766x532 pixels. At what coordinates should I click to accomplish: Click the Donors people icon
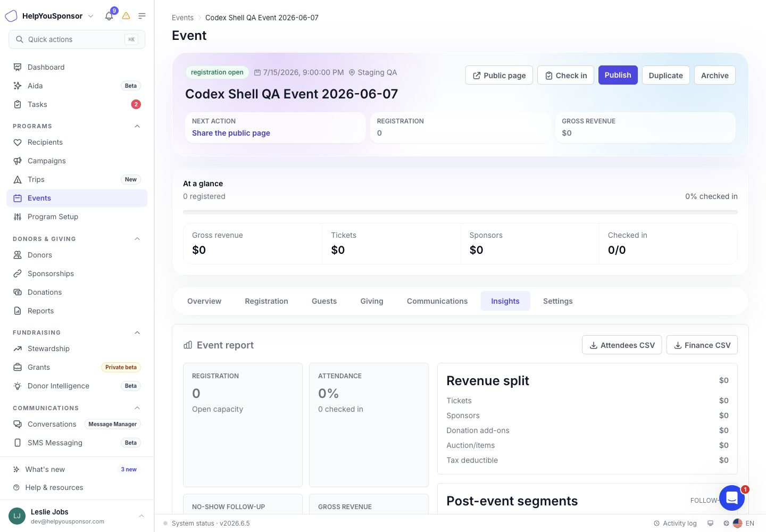click(x=18, y=255)
